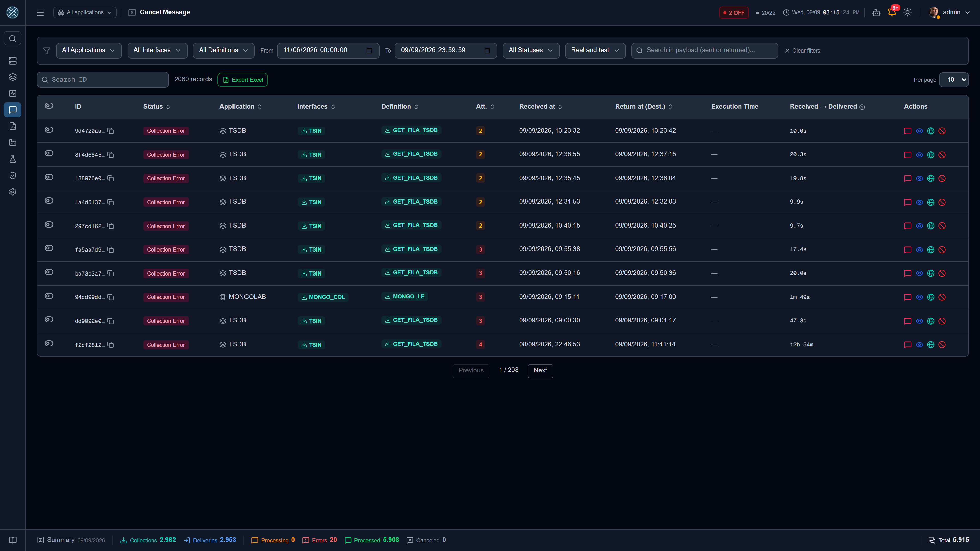Click Clear filters

pyautogui.click(x=802, y=51)
